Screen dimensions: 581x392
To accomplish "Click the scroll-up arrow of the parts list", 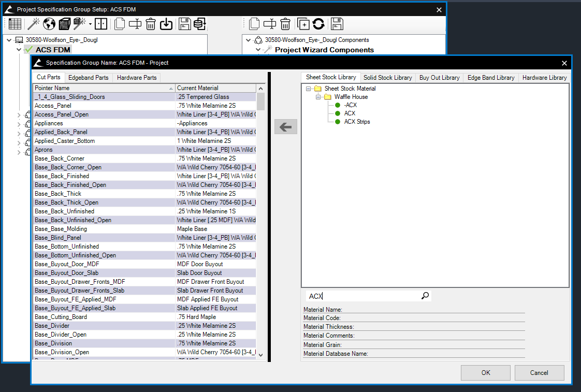I will (260, 89).
